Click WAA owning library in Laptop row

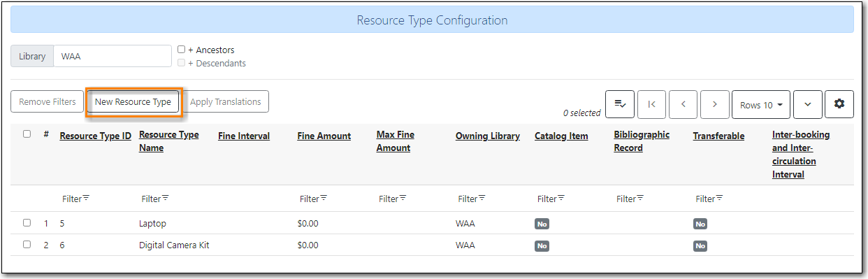[x=465, y=224]
